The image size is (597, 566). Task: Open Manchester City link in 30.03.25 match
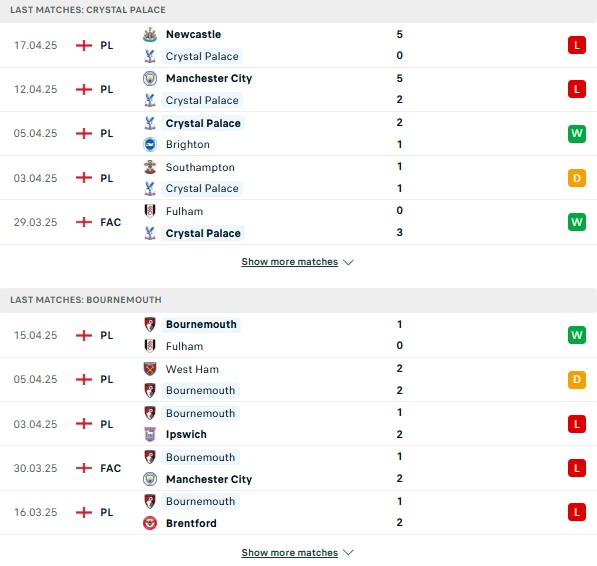tap(209, 479)
